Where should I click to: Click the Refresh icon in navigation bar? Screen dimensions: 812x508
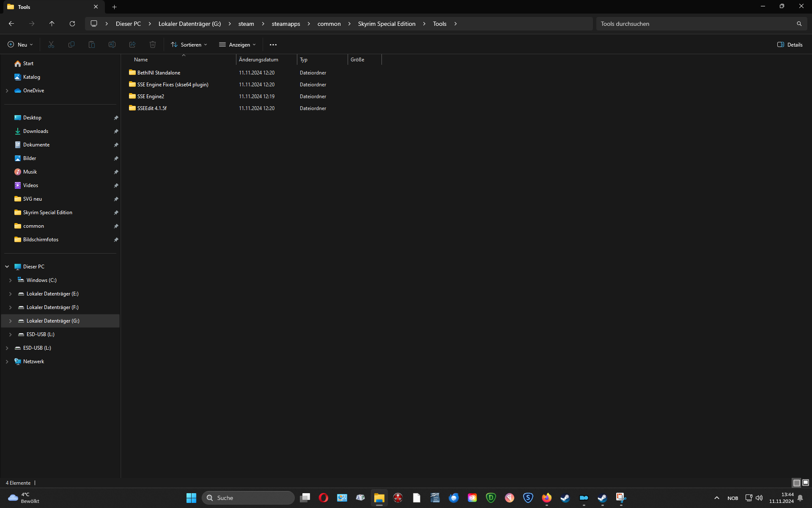72,24
